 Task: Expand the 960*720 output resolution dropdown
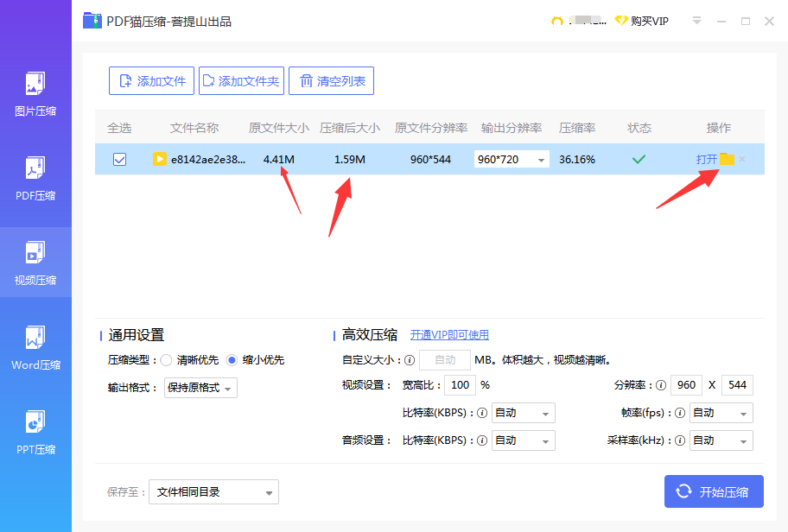click(x=512, y=159)
